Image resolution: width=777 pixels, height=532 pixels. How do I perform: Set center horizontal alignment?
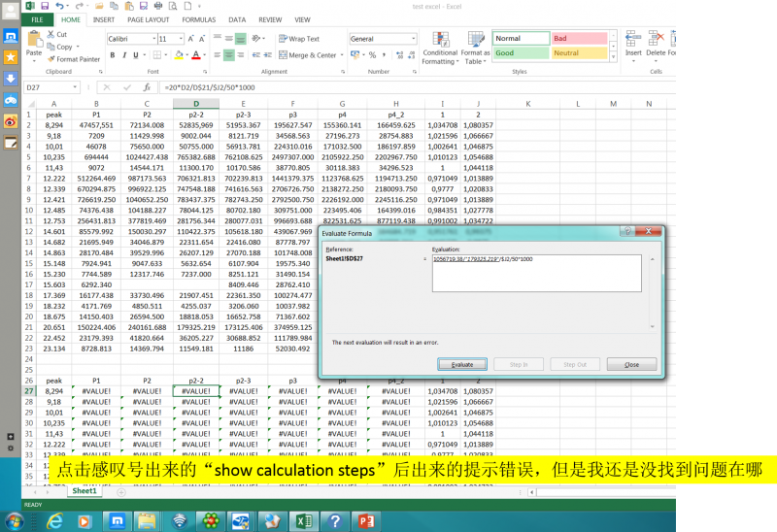[228, 55]
